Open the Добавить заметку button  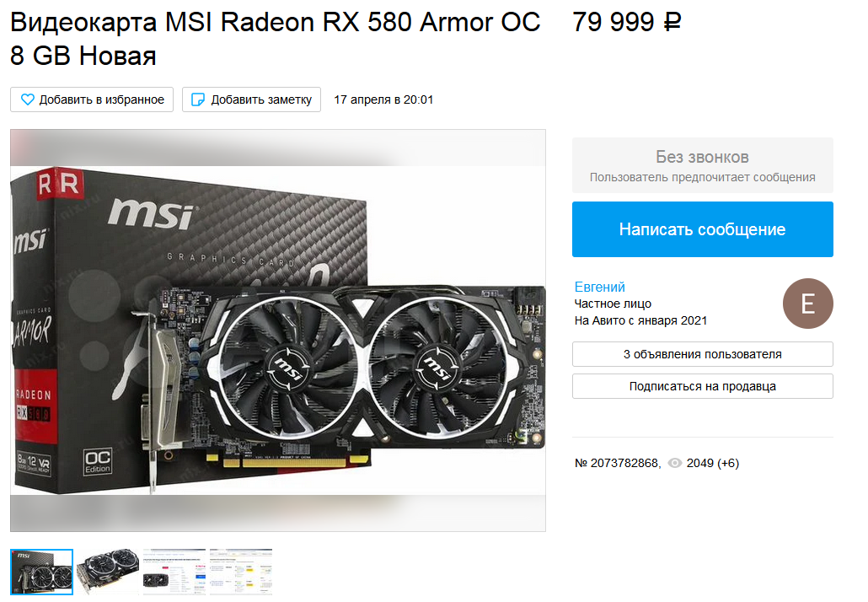coord(251,99)
